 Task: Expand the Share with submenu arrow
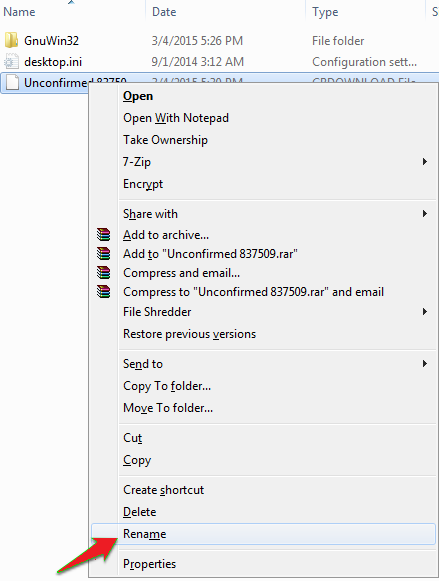pos(425,214)
